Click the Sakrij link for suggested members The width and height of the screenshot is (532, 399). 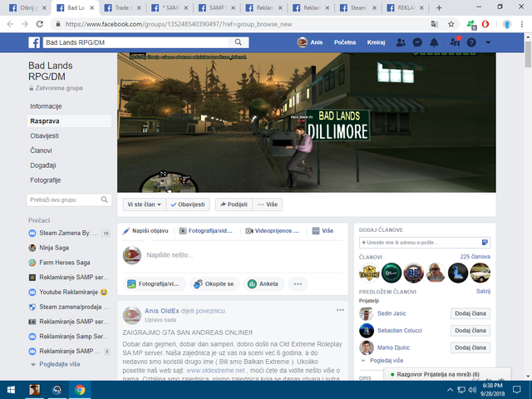tap(483, 291)
